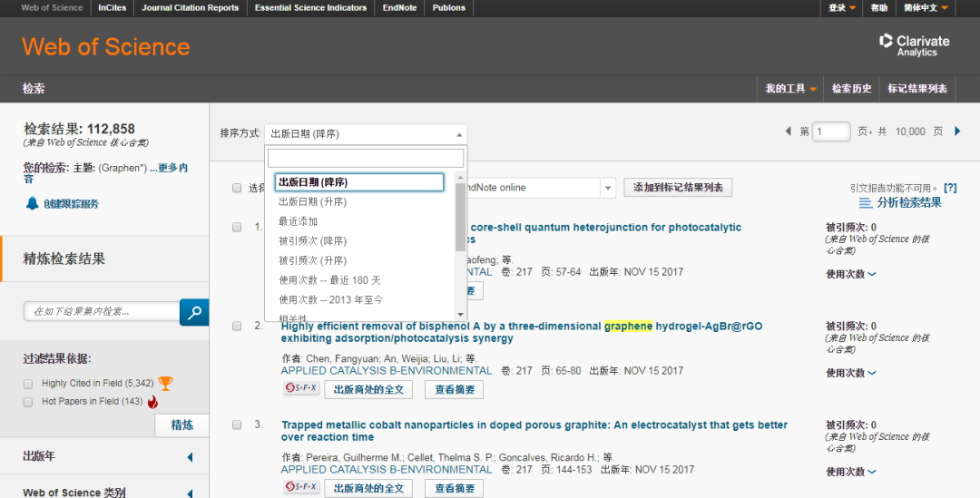Open the Publons tab
Image resolution: width=980 pixels, height=498 pixels.
click(x=449, y=8)
